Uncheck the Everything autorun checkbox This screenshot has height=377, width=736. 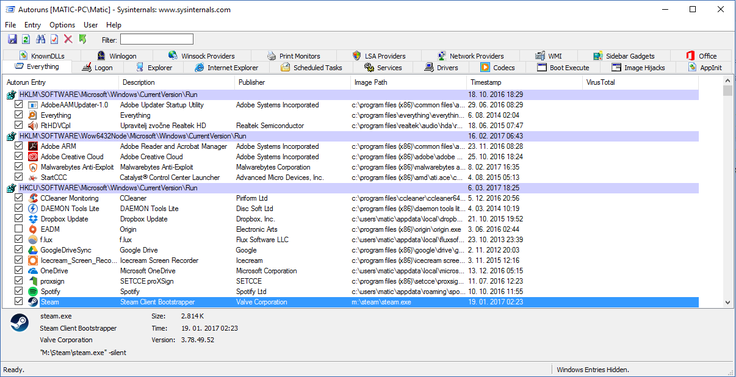click(18, 115)
